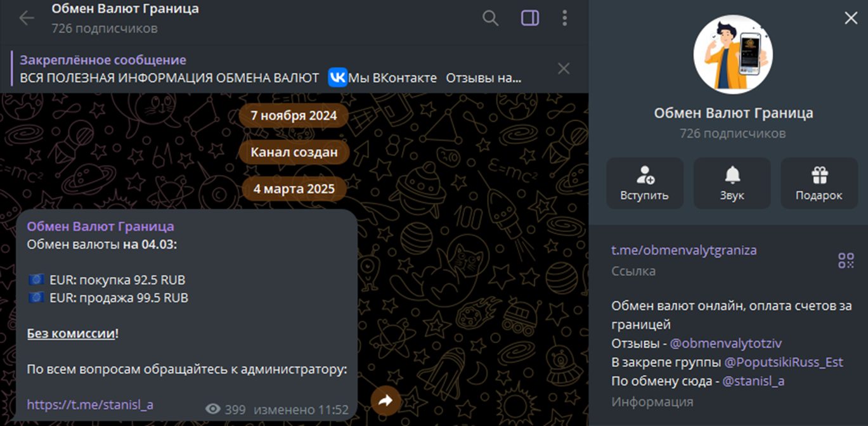This screenshot has height=426, width=868.
Task: Go back using the header arrow
Action: [x=27, y=18]
